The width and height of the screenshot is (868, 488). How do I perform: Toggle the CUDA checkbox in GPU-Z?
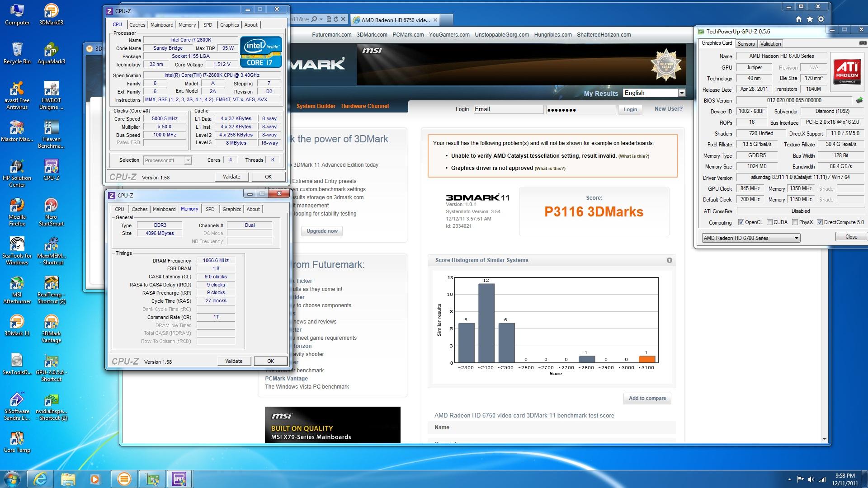[x=769, y=222]
